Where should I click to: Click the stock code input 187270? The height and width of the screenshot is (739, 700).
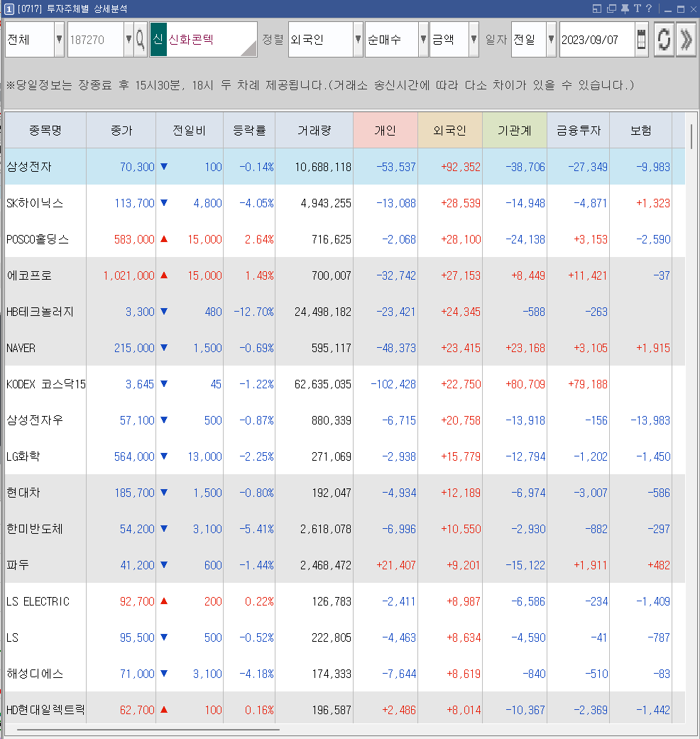96,39
